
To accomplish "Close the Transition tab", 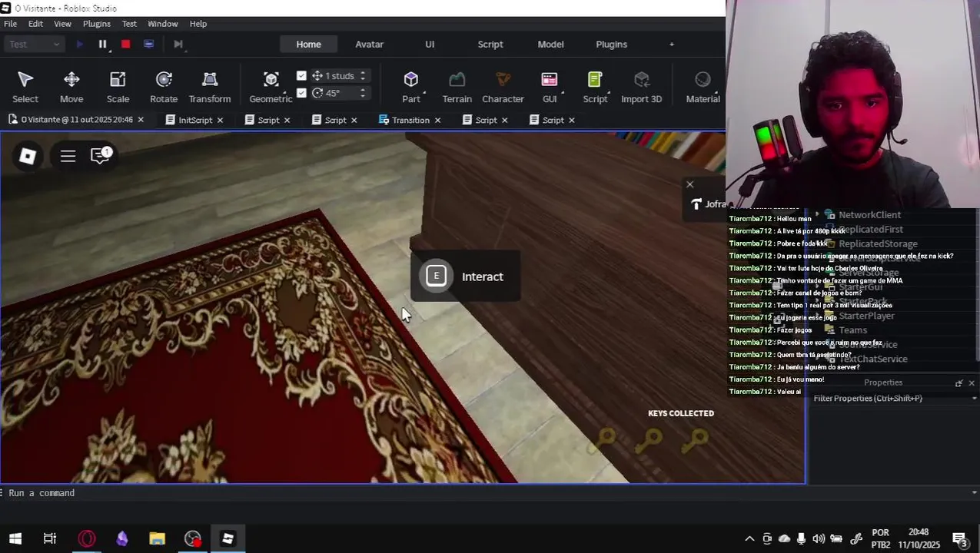I will tap(437, 120).
